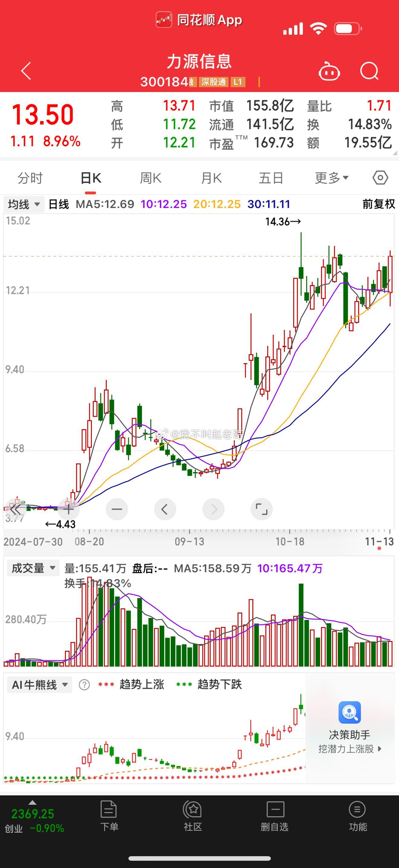Tap 创业 index value 2369.25
The height and width of the screenshot is (868, 399).
pos(33,814)
